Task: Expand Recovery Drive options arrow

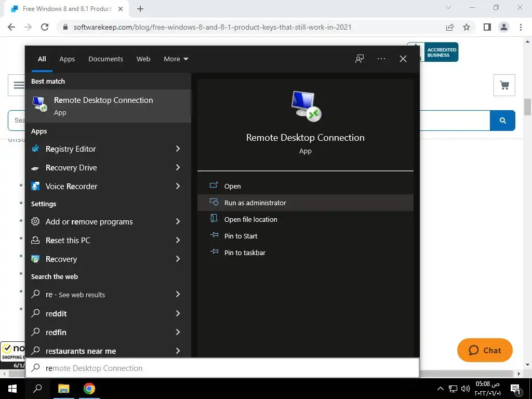Action: tap(178, 167)
